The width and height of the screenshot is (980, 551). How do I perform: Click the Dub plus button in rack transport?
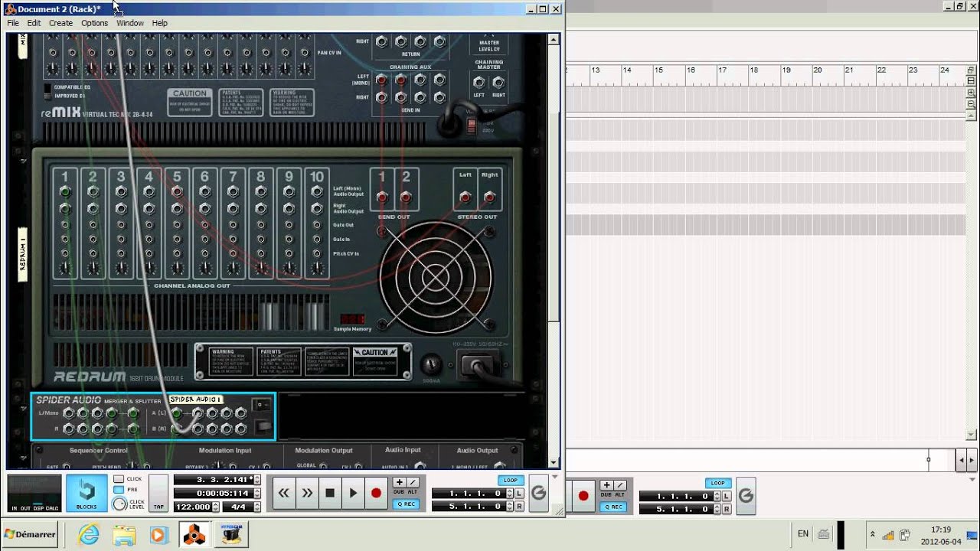(x=399, y=483)
